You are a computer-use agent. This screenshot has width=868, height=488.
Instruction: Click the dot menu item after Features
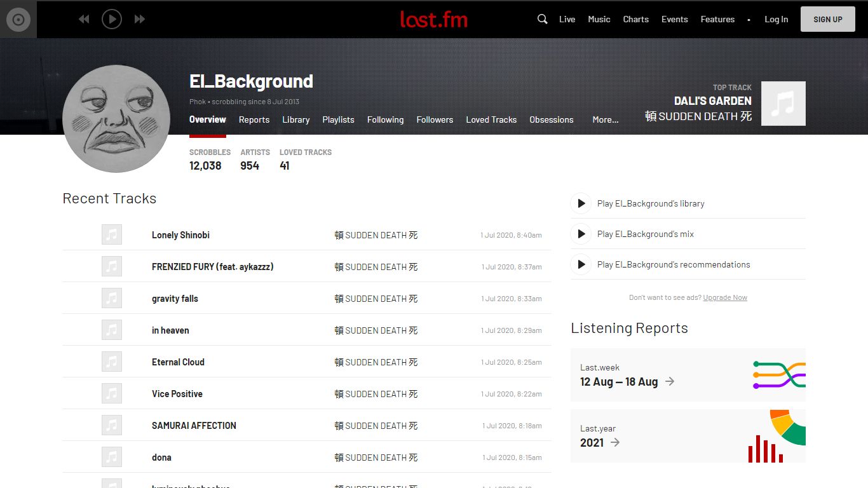(x=749, y=20)
